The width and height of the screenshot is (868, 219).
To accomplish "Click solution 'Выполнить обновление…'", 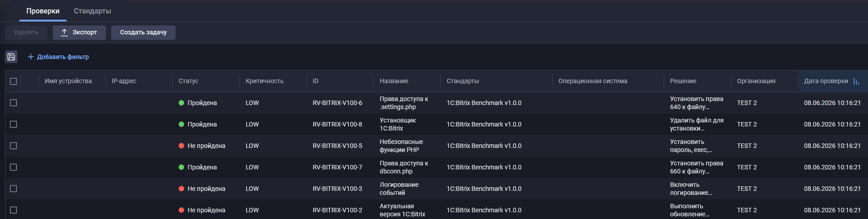I will pyautogui.click(x=689, y=210).
